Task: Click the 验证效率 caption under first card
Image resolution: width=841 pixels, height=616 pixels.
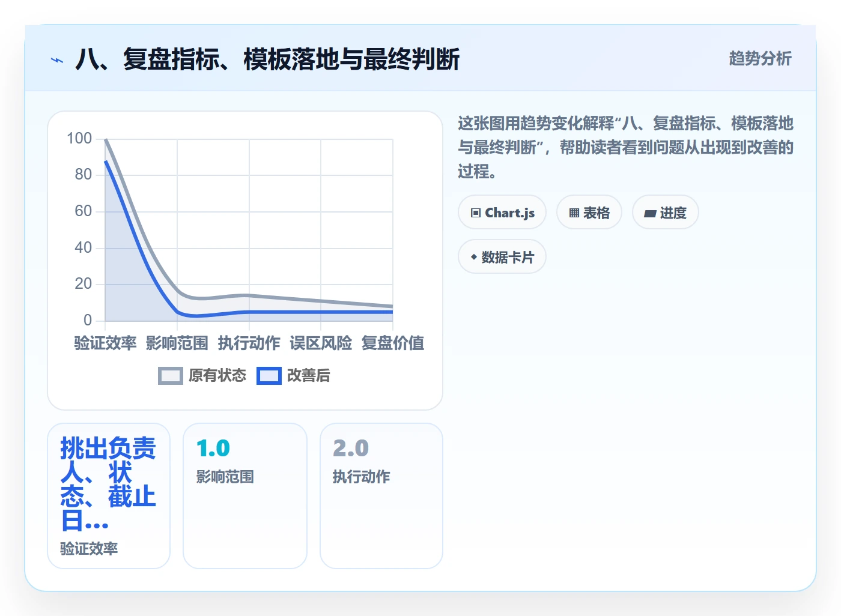Action: [x=89, y=549]
